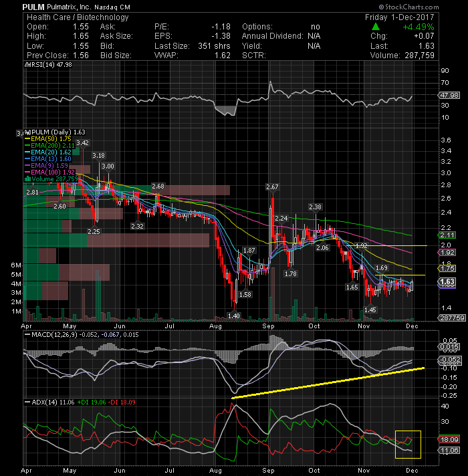This screenshot has height=476, width=468.
Task: Click the 'EMA(20) 1.62' legend entry
Action: pyautogui.click(x=51, y=152)
